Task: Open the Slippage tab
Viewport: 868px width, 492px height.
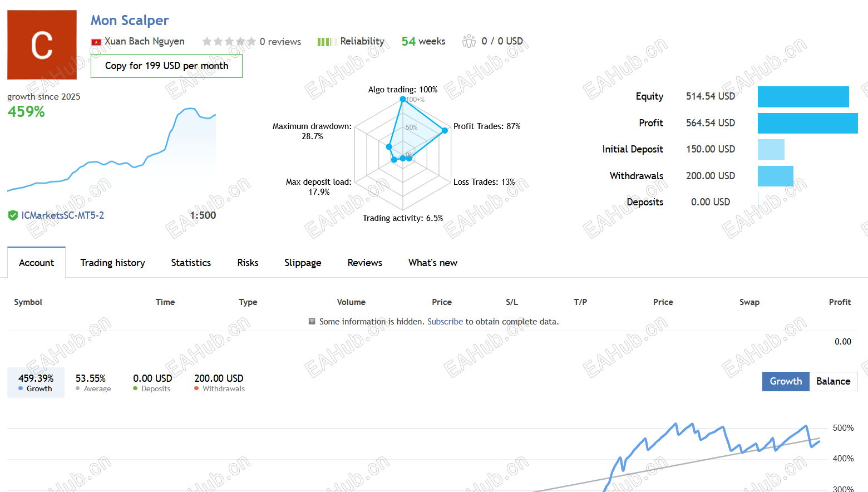Action: click(x=303, y=263)
